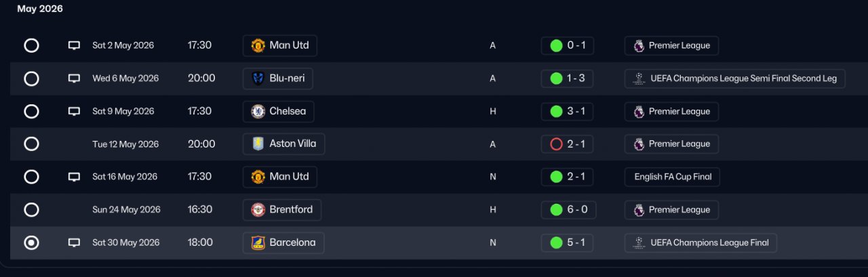Screen dimensions: 868x277
Task: Click TV broadcast icon for Sat 2 May
Action: [x=74, y=45]
